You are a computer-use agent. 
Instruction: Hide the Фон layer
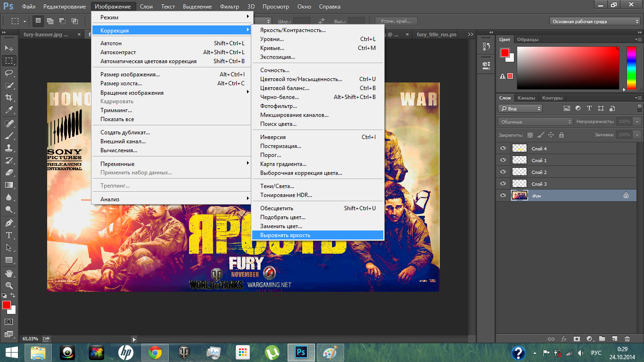(x=503, y=195)
